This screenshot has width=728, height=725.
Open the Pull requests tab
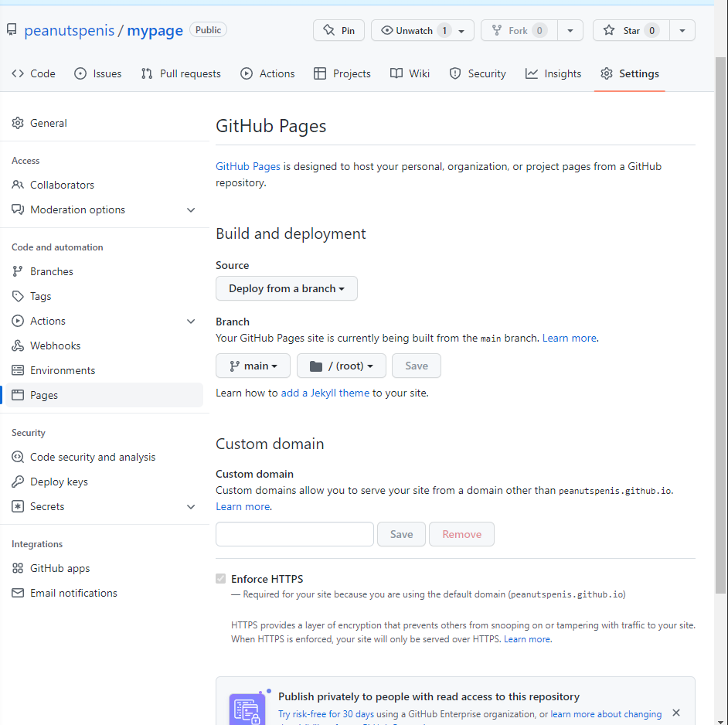click(x=181, y=73)
